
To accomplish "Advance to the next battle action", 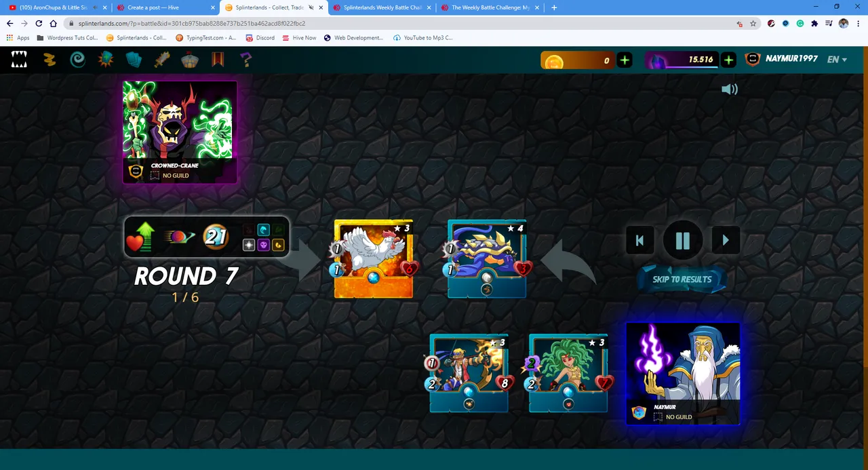I will pyautogui.click(x=726, y=240).
